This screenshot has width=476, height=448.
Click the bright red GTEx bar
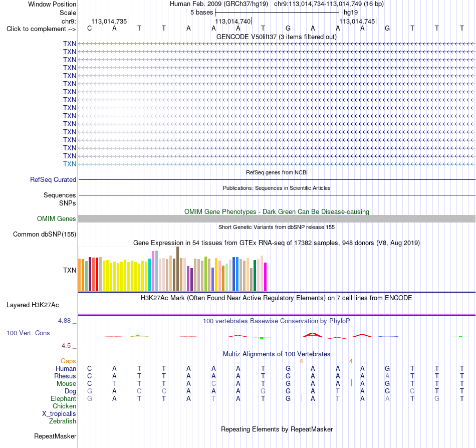[97, 275]
